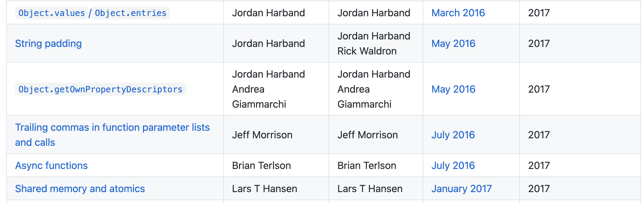The height and width of the screenshot is (204, 644).
Task: Open May 2016 notes for getOwnPropertyDescriptors
Action: click(453, 89)
